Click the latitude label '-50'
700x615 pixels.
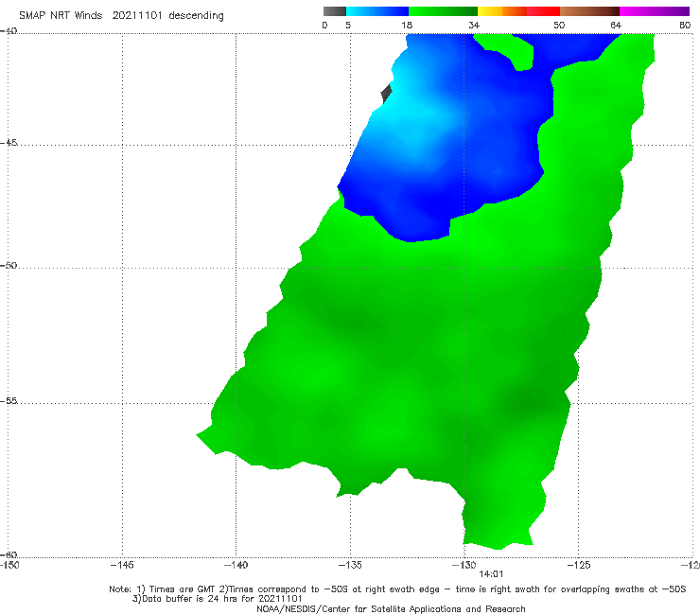pos(9,265)
